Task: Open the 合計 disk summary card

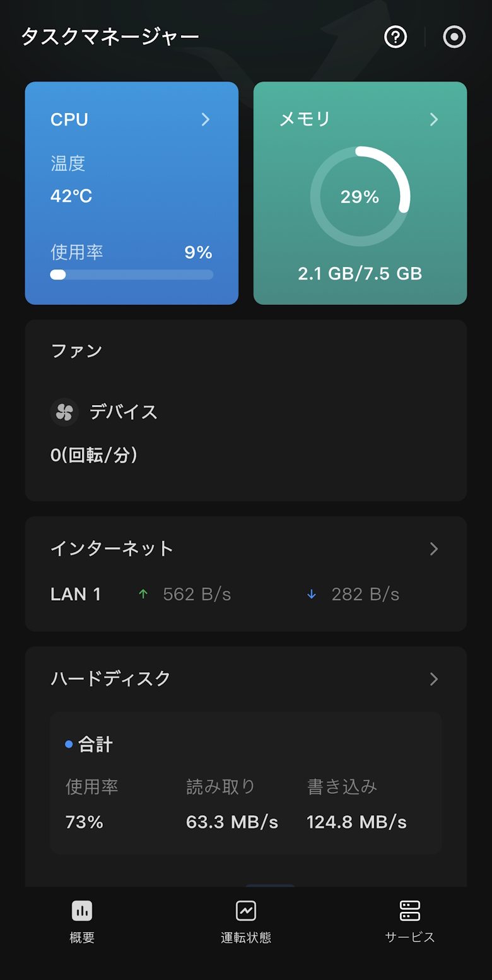Action: pyautogui.click(x=246, y=782)
